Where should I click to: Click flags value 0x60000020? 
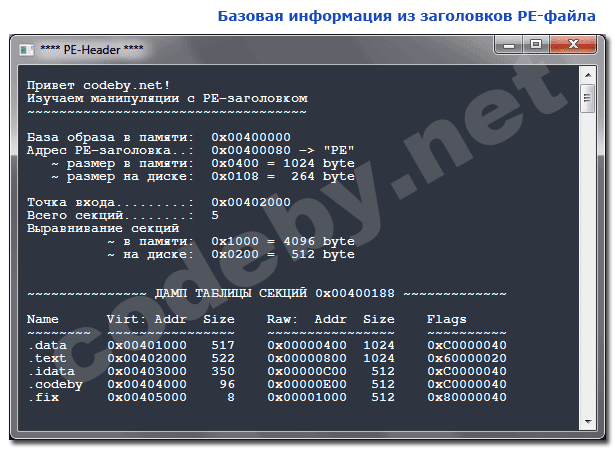click(x=467, y=358)
